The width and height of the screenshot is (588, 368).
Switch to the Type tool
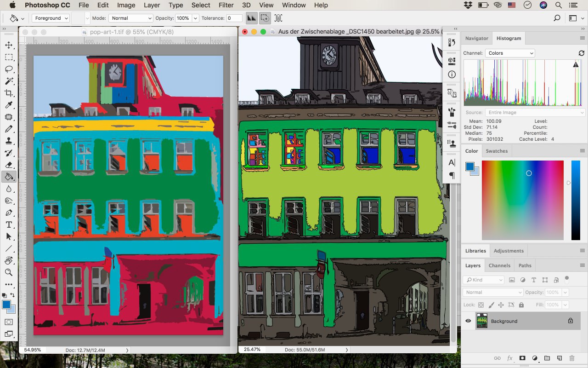point(9,224)
